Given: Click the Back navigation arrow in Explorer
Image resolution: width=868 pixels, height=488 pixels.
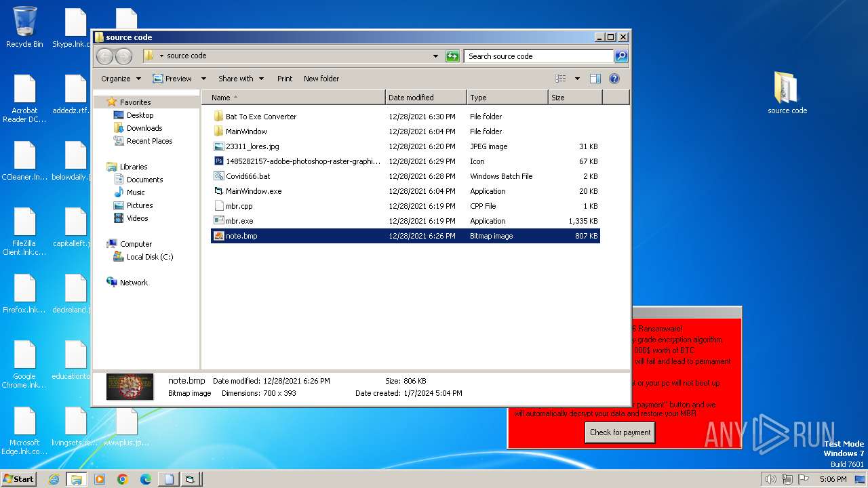Looking at the screenshot, I should 104,56.
